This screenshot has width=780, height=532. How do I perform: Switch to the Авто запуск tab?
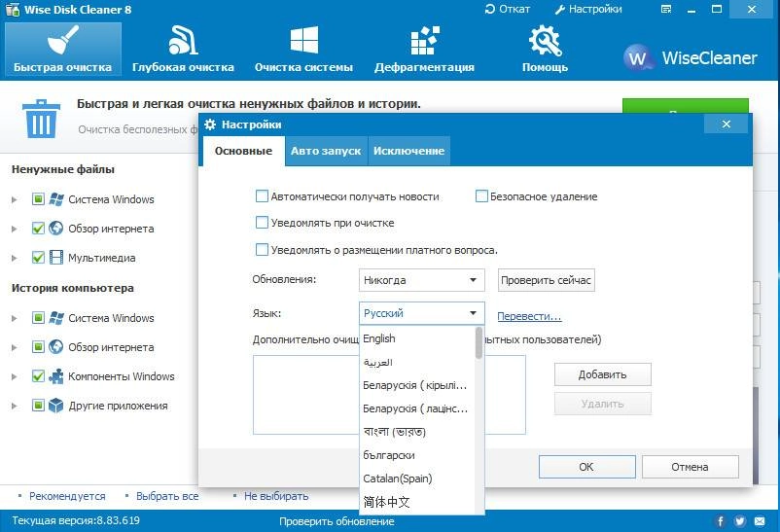coord(326,151)
